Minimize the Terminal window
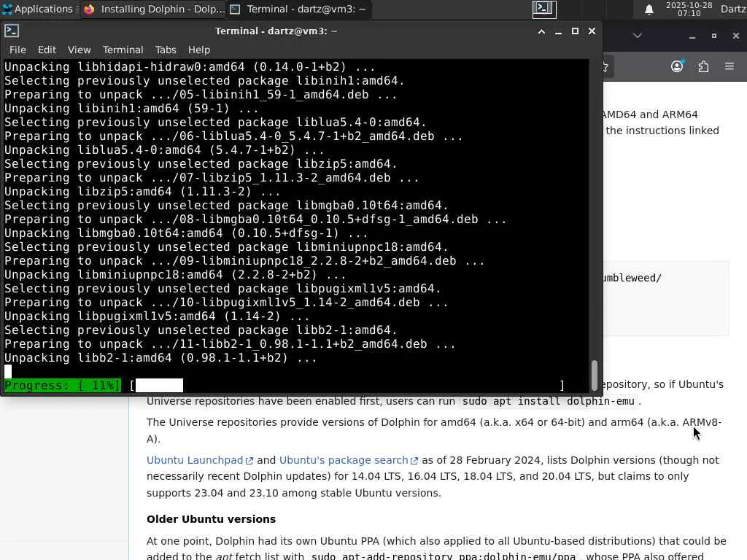The height and width of the screenshot is (560, 747). click(558, 31)
